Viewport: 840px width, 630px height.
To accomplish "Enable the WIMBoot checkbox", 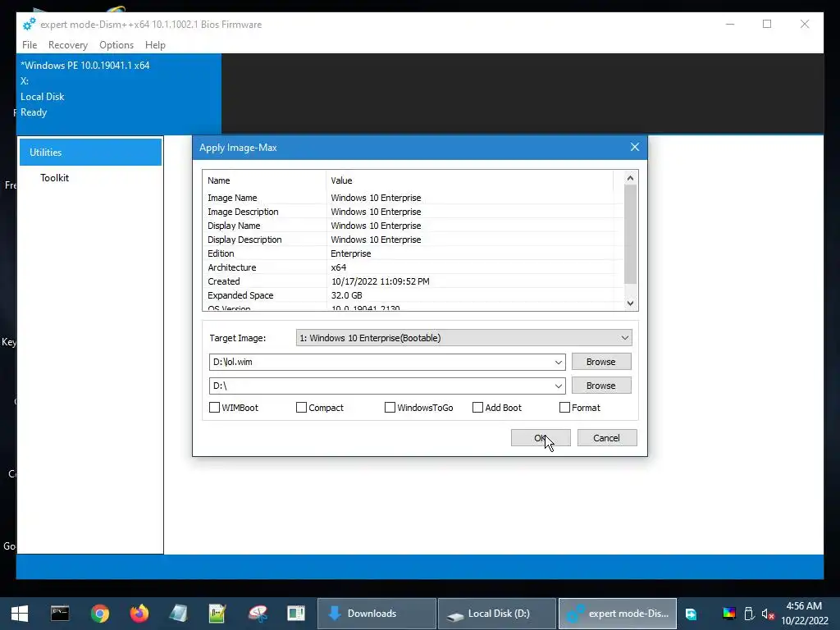I will click(214, 408).
